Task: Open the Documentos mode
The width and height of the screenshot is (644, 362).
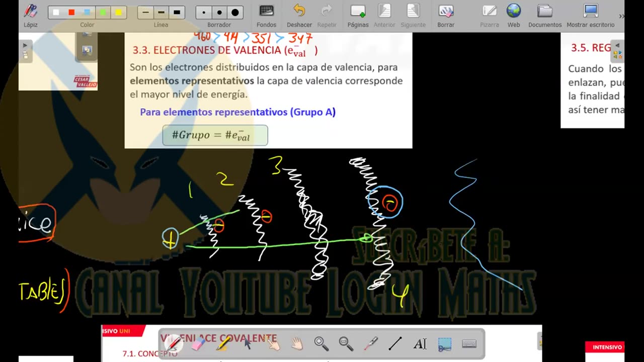Action: (x=545, y=15)
